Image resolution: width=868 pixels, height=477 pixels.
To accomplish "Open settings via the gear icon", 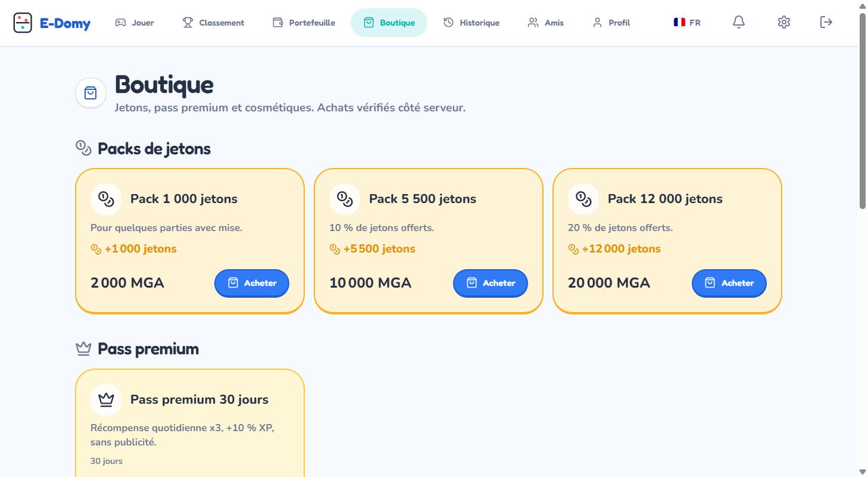I will (x=784, y=22).
